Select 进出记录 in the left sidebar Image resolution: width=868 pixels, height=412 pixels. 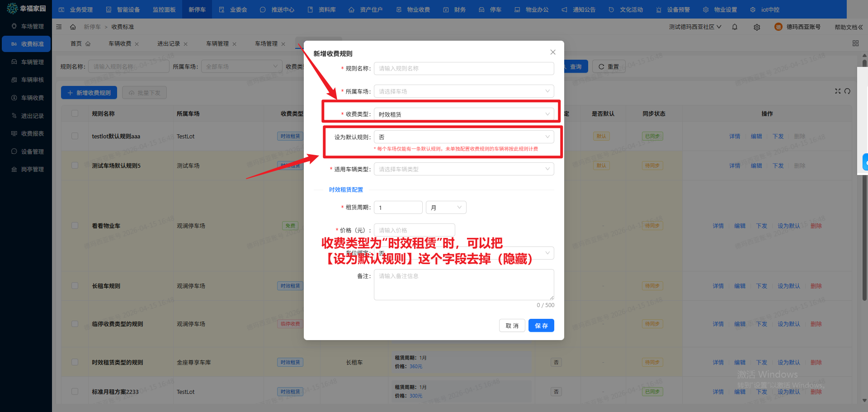32,116
